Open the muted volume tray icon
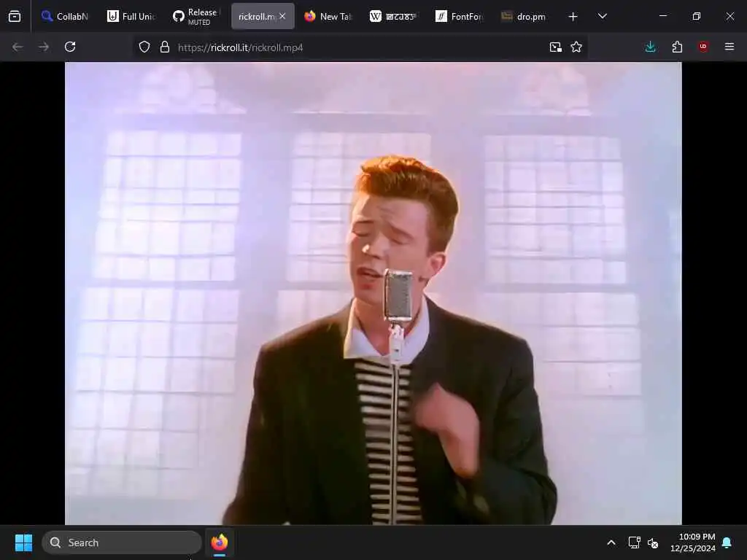Screen dimensions: 747x560 (653, 542)
